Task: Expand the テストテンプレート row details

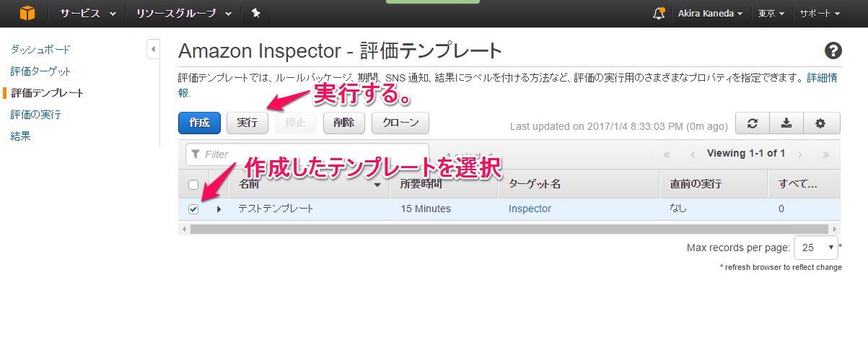Action: click(219, 209)
